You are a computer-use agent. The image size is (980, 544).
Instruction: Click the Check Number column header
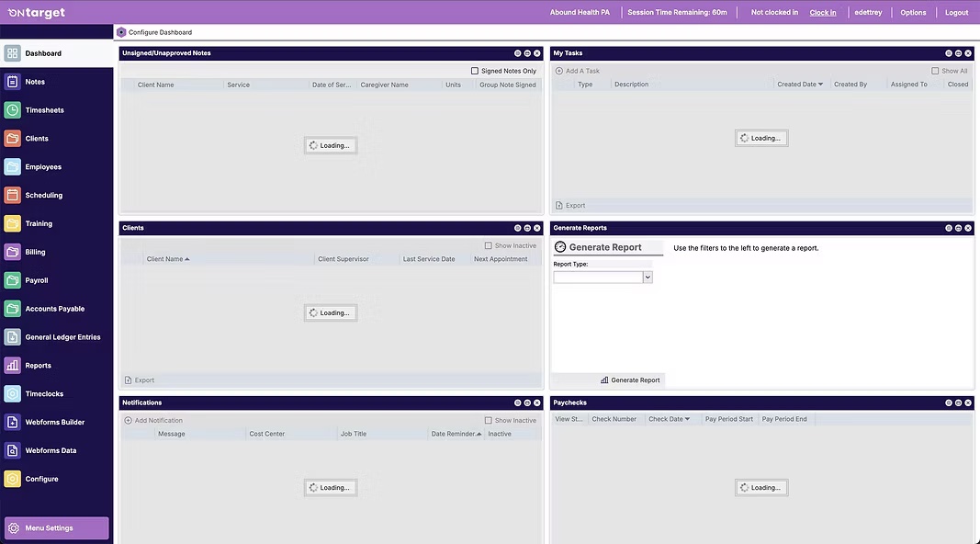pos(614,419)
